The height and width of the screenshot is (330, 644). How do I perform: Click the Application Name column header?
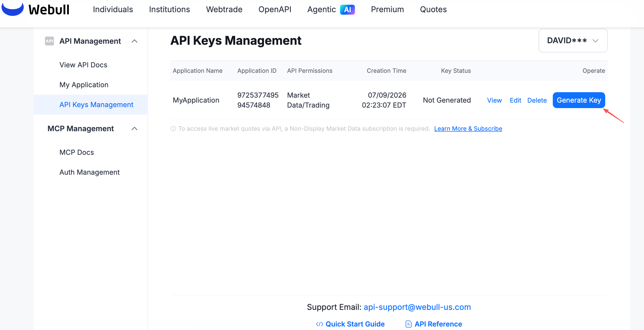click(198, 71)
